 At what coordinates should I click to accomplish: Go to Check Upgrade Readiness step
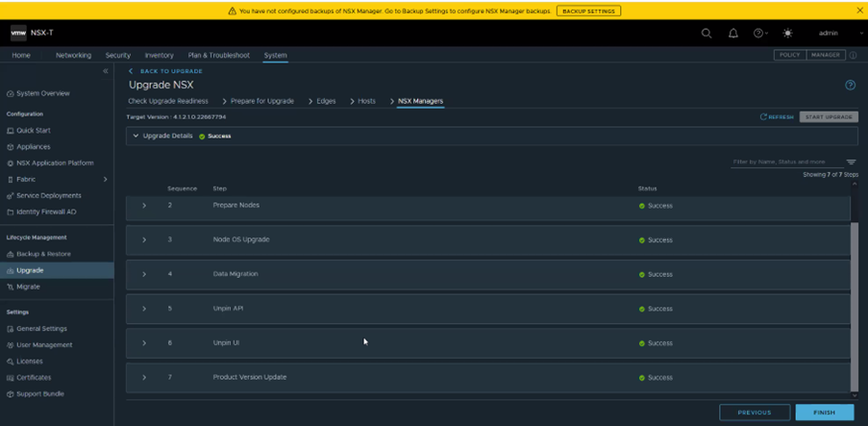point(168,101)
